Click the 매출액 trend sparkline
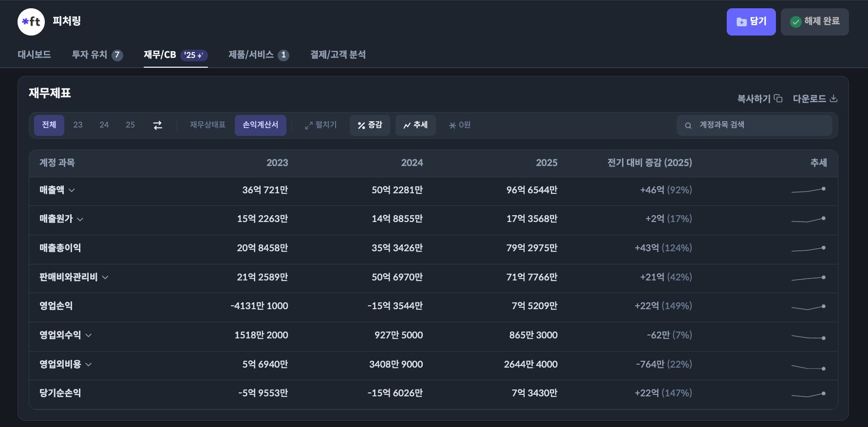The image size is (868, 427). point(808,190)
